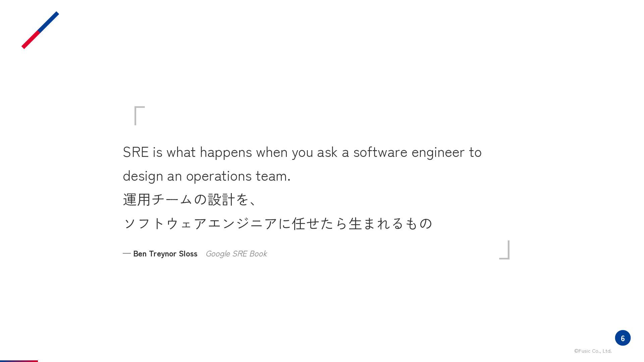Click the red segment of the diagonal logo

(31, 40)
